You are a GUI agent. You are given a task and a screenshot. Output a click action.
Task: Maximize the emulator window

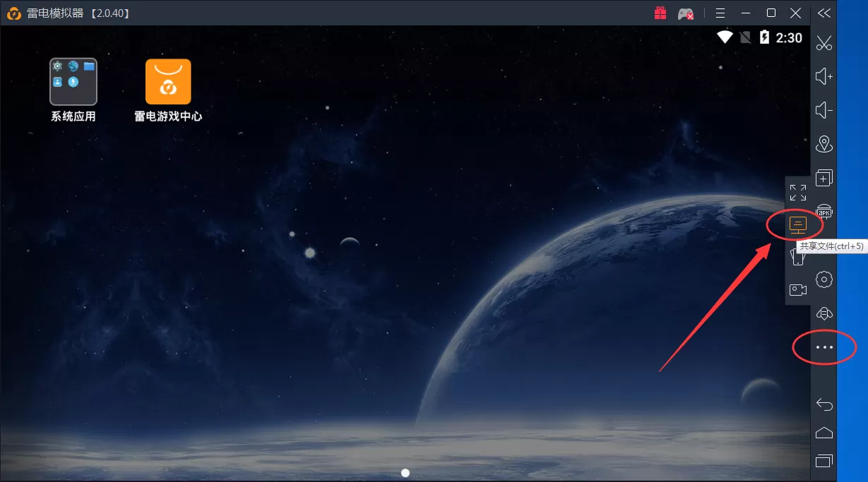(x=771, y=13)
